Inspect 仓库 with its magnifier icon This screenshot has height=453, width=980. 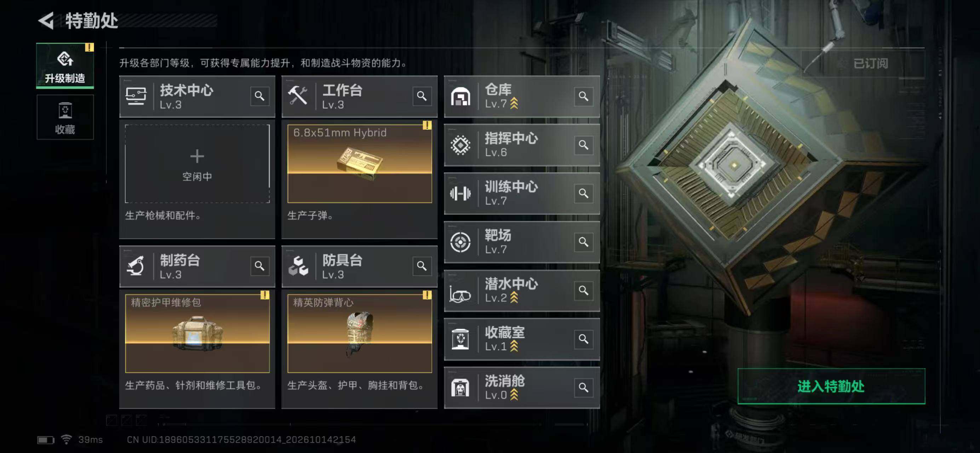584,96
